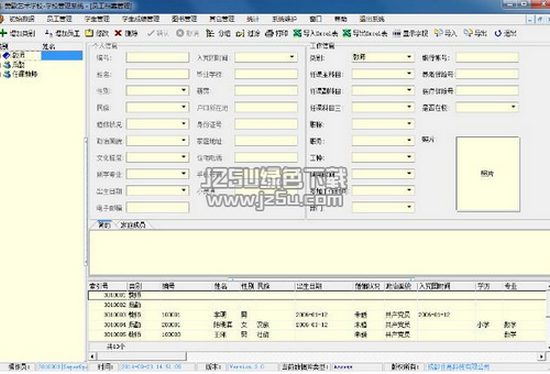Click the Print (打印) printer icon
Viewport: 550px width, 374px height.
(x=269, y=33)
